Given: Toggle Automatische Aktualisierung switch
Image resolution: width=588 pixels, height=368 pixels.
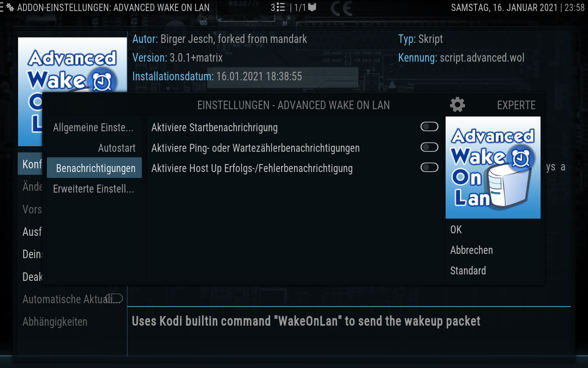Looking at the screenshot, I should (x=114, y=298).
